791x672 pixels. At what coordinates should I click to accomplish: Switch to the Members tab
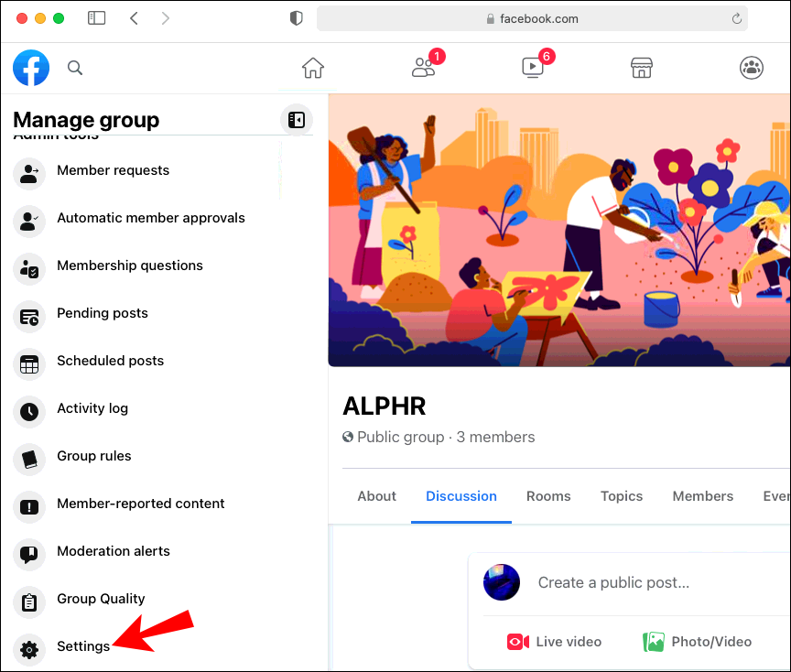(703, 496)
